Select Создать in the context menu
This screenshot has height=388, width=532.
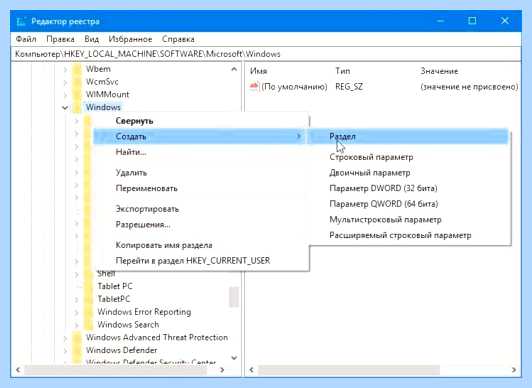[199, 136]
